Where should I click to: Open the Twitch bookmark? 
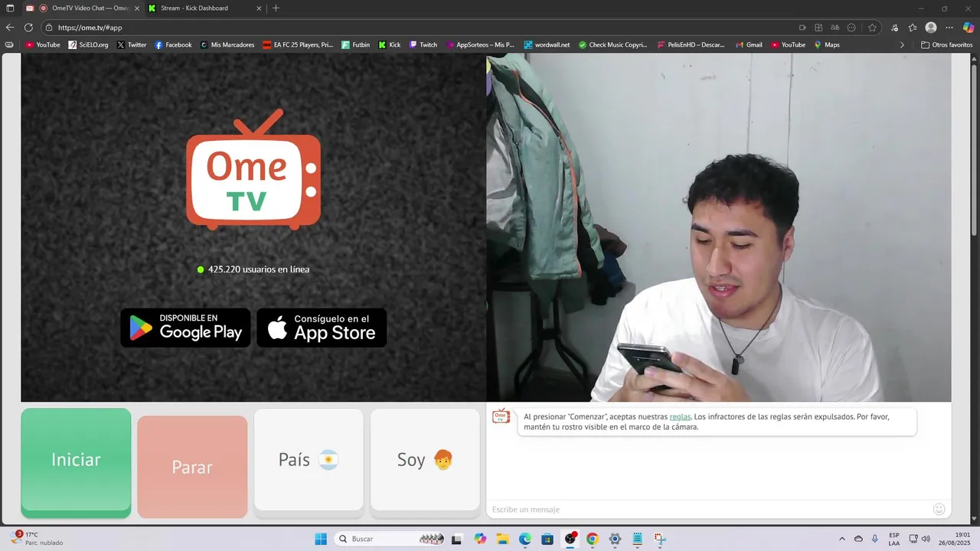(423, 44)
